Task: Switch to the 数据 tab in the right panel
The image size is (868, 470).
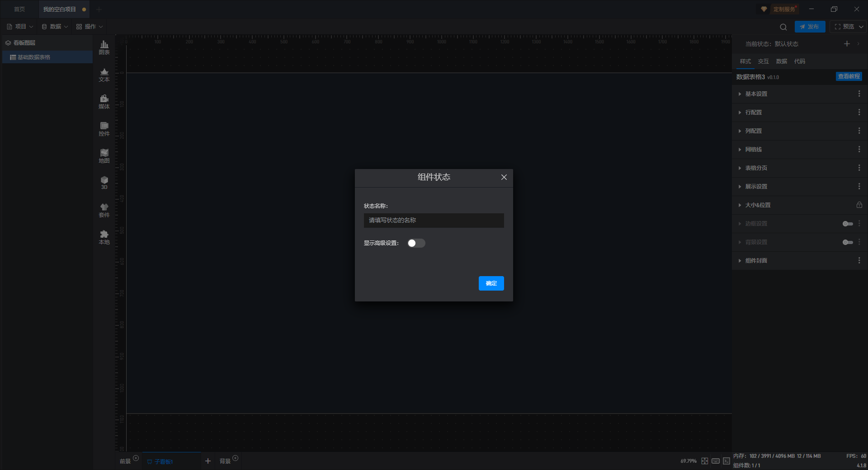Action: point(781,61)
